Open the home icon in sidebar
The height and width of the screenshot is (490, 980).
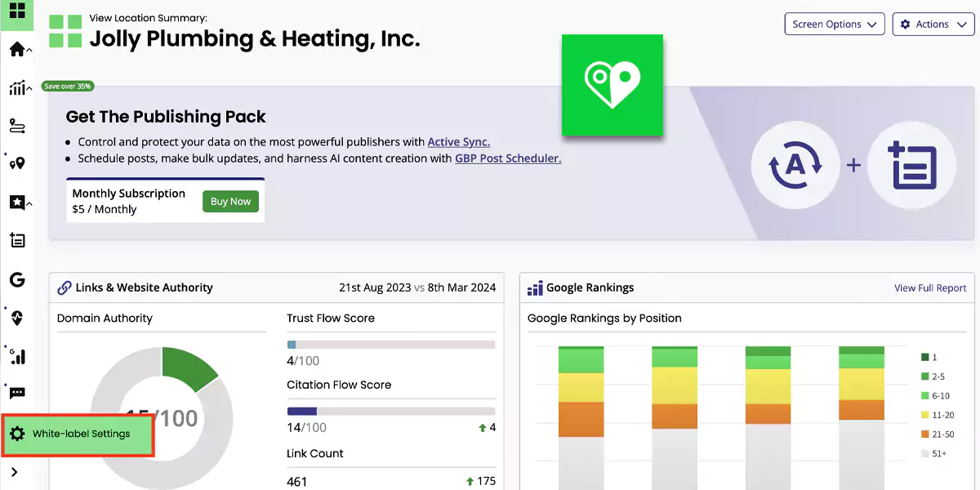coord(17,50)
